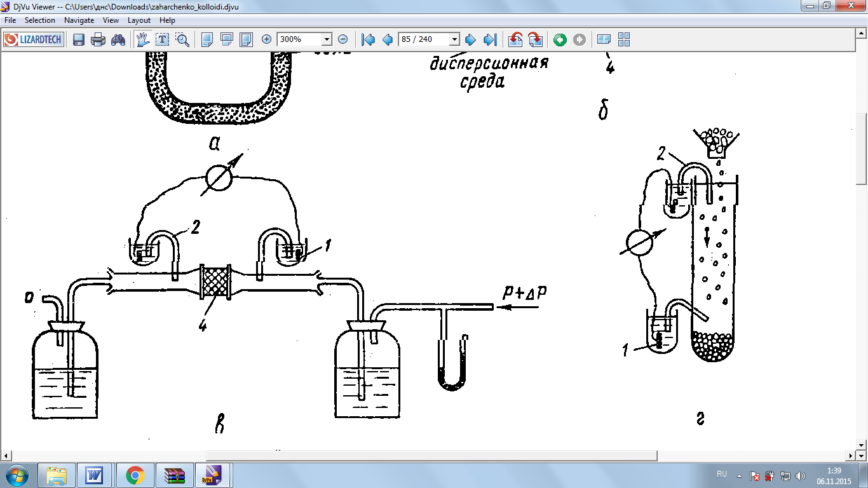Image resolution: width=868 pixels, height=488 pixels.
Task: Click the grey Forward navigation arrow
Action: pos(580,39)
